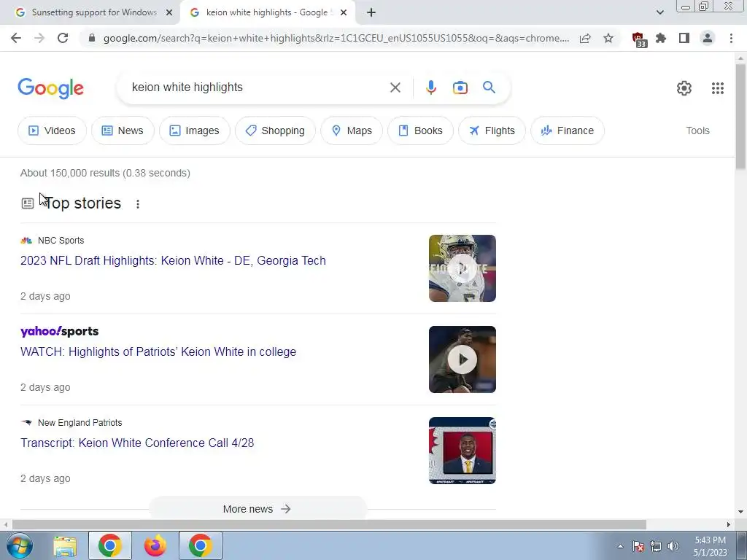
Task: Open Google quick settings gear
Action: (x=684, y=88)
